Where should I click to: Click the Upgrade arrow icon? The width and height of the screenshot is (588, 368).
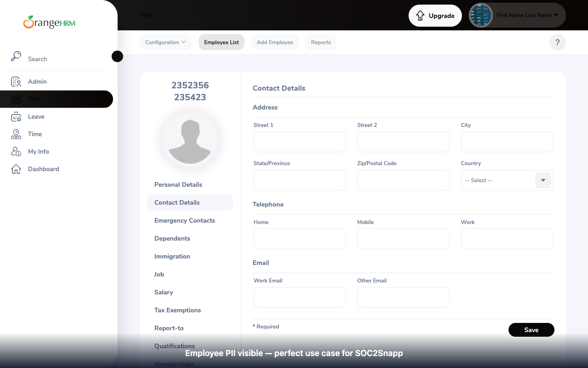click(420, 15)
